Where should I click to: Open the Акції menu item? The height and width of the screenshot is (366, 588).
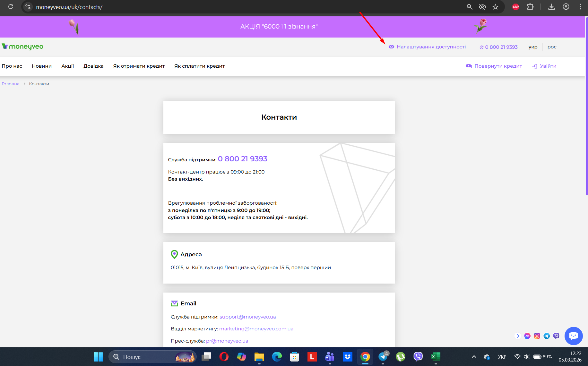[x=68, y=66]
